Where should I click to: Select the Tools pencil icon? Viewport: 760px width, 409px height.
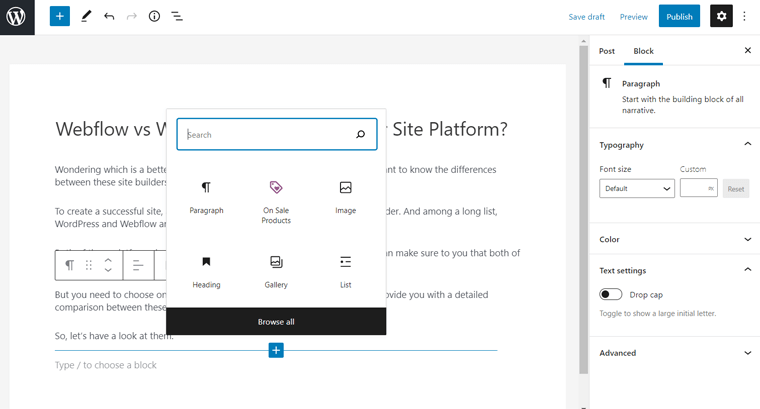[86, 16]
